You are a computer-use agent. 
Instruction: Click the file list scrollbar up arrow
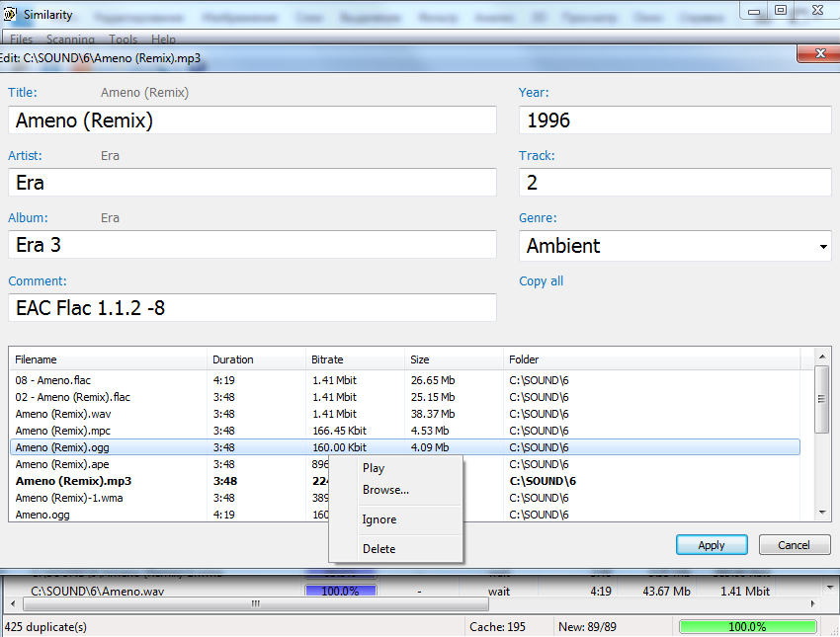(822, 356)
